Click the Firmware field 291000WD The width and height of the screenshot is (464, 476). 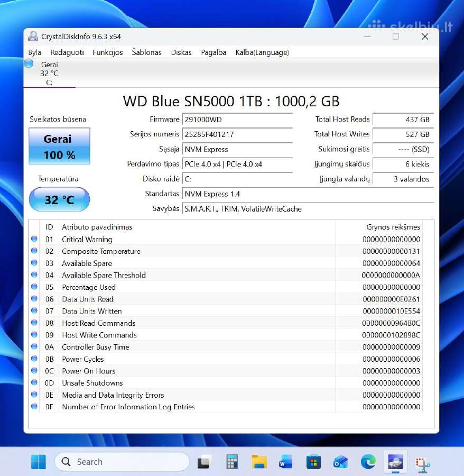[x=237, y=120]
